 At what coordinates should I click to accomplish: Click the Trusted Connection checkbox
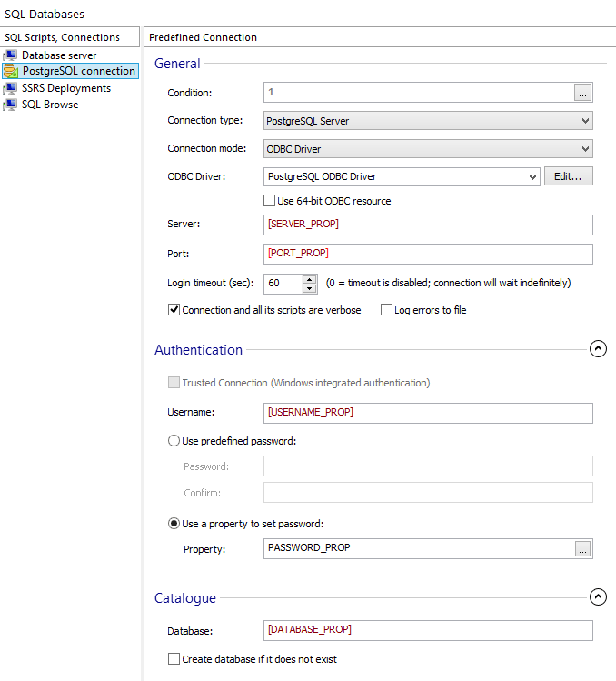pyautogui.click(x=174, y=383)
